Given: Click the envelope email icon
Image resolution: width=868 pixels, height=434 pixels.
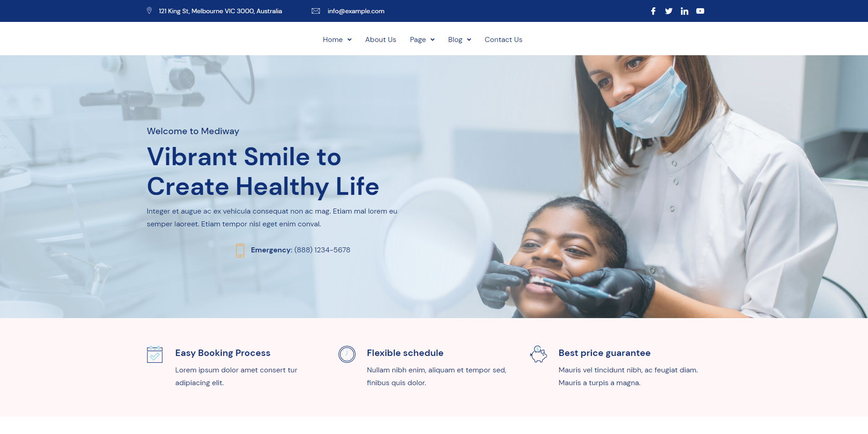Looking at the screenshot, I should point(315,11).
